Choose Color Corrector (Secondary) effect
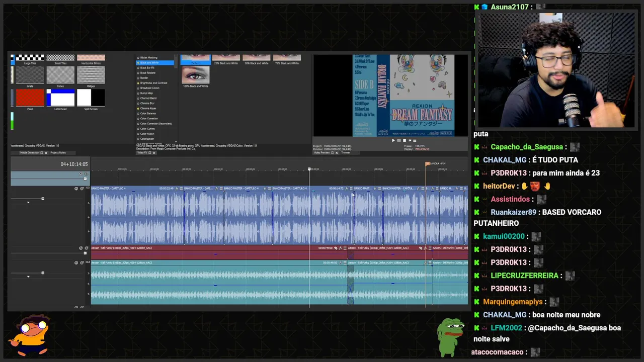Screen dimensions: 644x362 click(x=156, y=124)
